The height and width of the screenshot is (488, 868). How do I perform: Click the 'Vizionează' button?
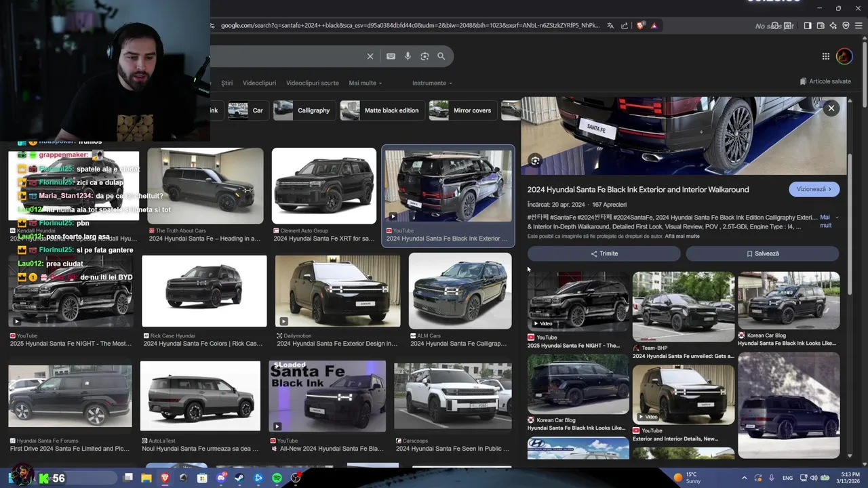click(814, 189)
